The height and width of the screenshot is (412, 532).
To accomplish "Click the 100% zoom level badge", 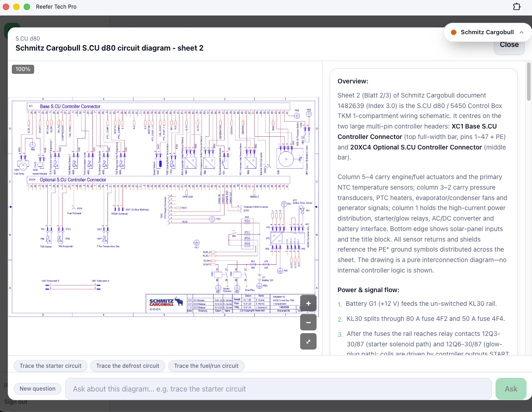I will tap(23, 69).
